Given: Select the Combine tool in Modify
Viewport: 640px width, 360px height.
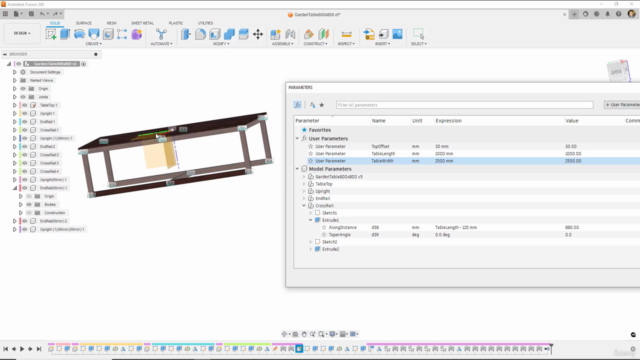Looking at the screenshot, I should pos(229,34).
